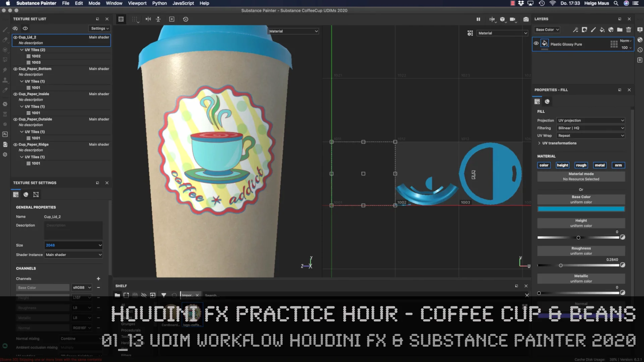Viewport: 644px width, 362px height.
Task: Open the Projection UV projection dropdown
Action: click(x=591, y=120)
